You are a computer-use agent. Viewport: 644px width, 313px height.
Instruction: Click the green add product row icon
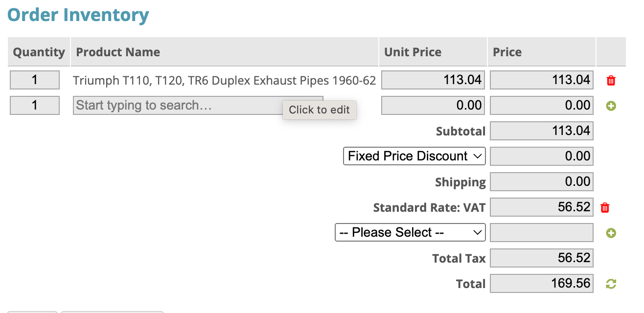[611, 106]
